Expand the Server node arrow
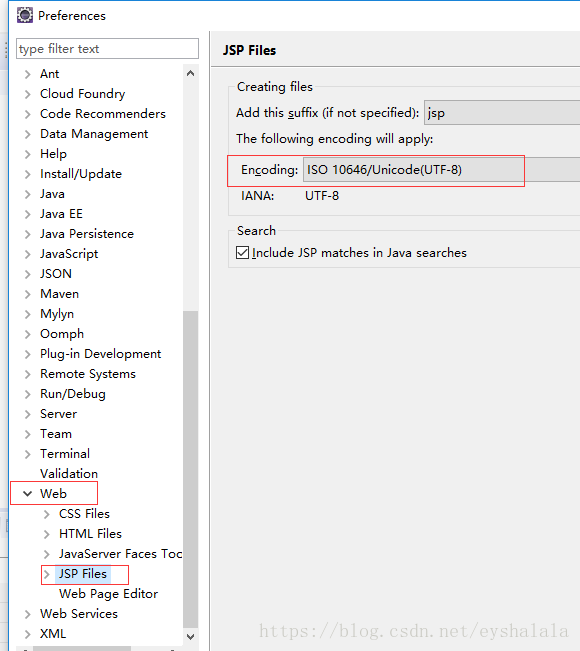Viewport: 580px width, 651px height. tap(27, 414)
